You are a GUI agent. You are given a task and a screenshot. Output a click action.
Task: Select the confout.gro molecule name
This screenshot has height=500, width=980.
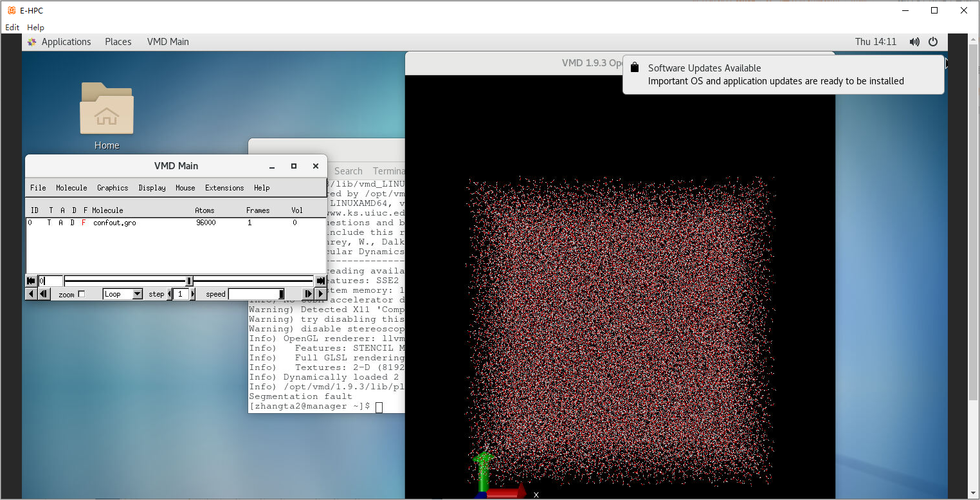tap(114, 223)
